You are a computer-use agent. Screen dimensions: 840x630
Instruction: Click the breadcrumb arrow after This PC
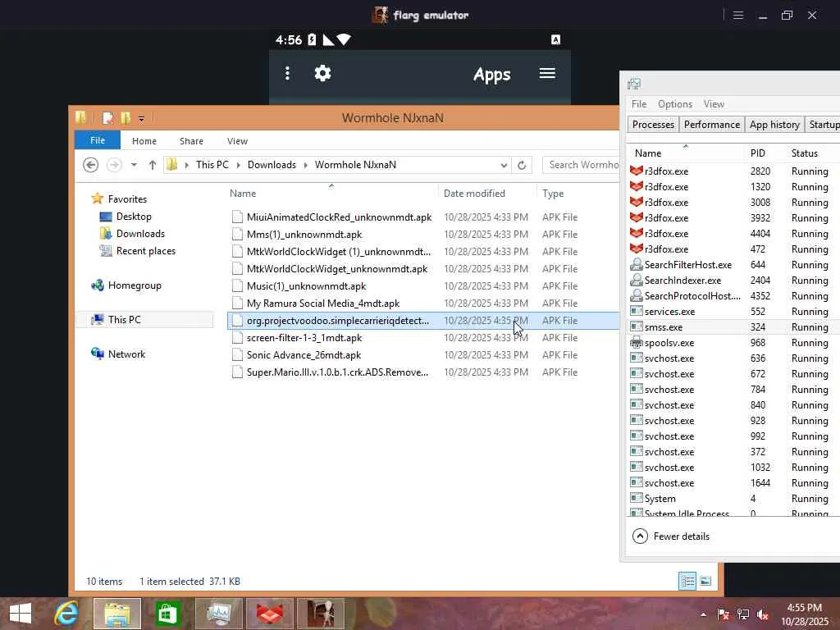pyautogui.click(x=239, y=165)
